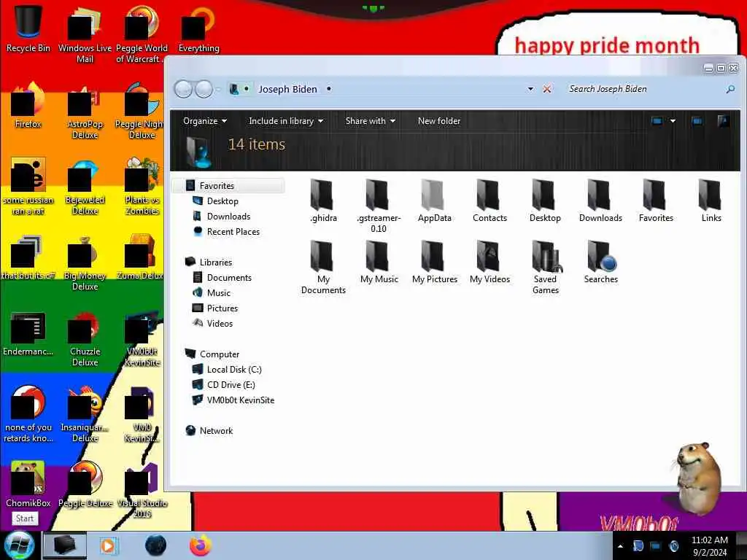Select the My Music folder
This screenshot has width=747, height=560.
pyautogui.click(x=379, y=262)
